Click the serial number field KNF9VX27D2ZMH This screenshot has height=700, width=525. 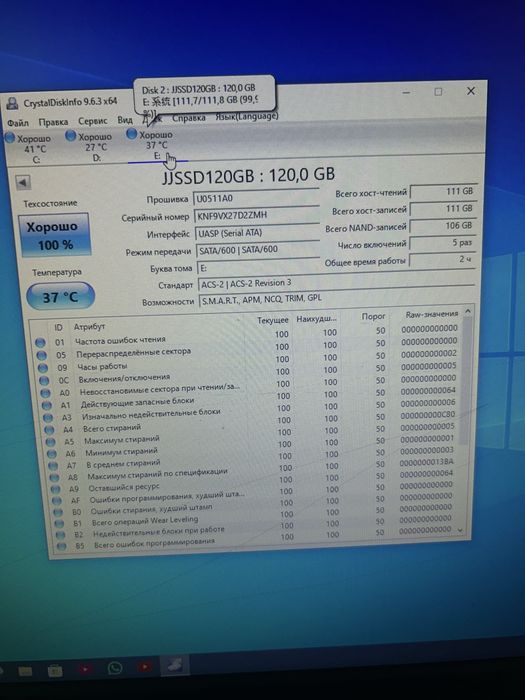coord(257,215)
